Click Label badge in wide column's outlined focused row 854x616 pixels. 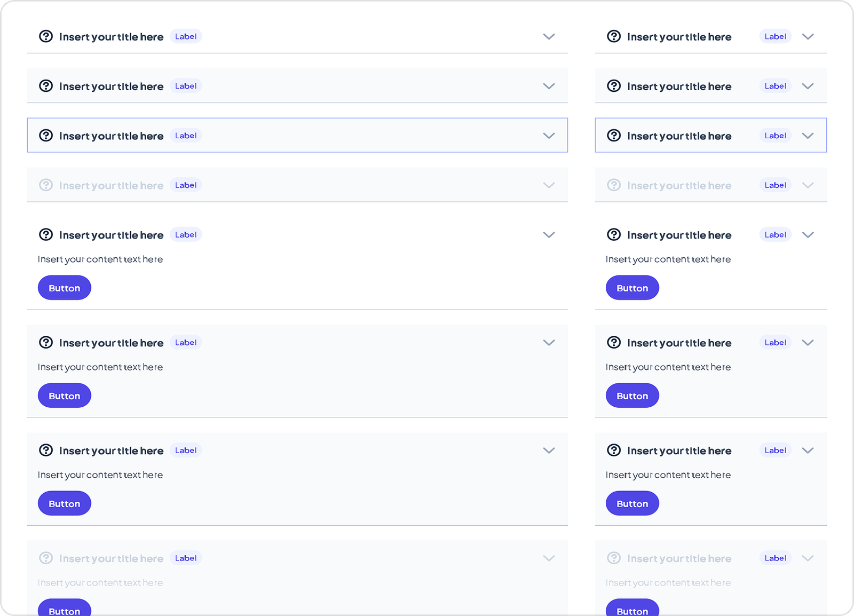(x=186, y=136)
